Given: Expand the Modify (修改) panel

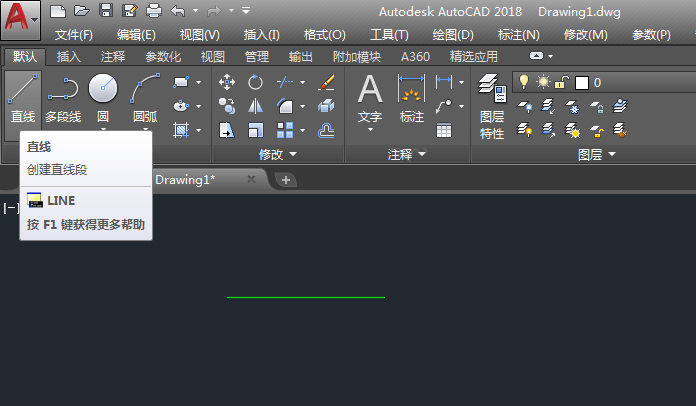Looking at the screenshot, I should tap(278, 154).
